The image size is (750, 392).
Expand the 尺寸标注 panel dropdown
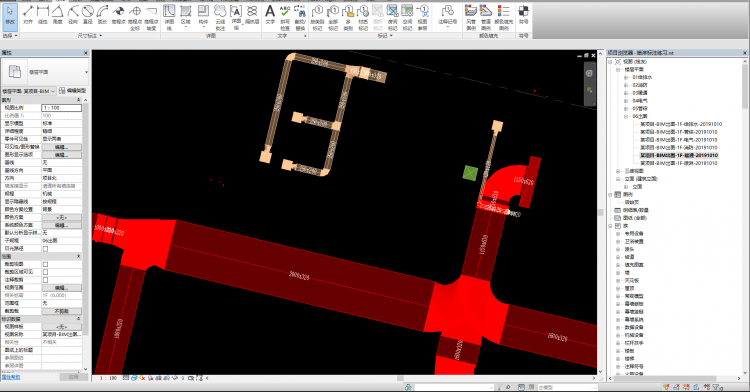(89, 35)
